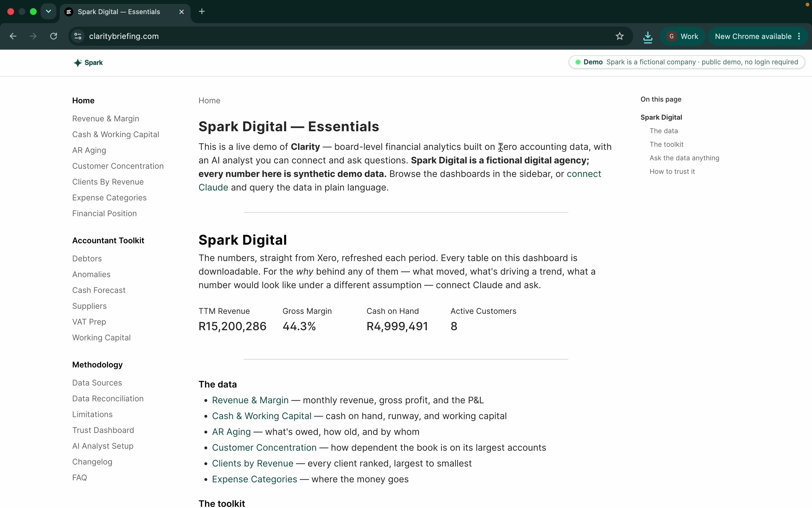This screenshot has height=508, width=812.
Task: Jump to The data in On this page
Action: pos(663,131)
